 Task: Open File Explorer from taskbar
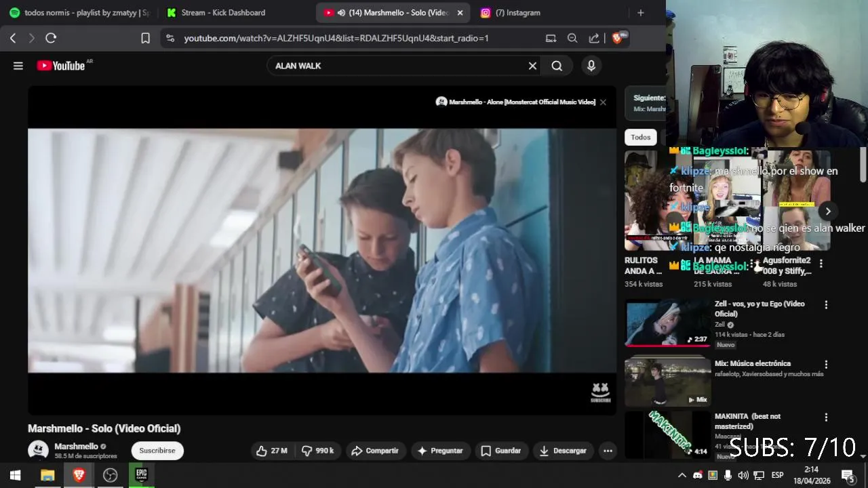pyautogui.click(x=47, y=475)
